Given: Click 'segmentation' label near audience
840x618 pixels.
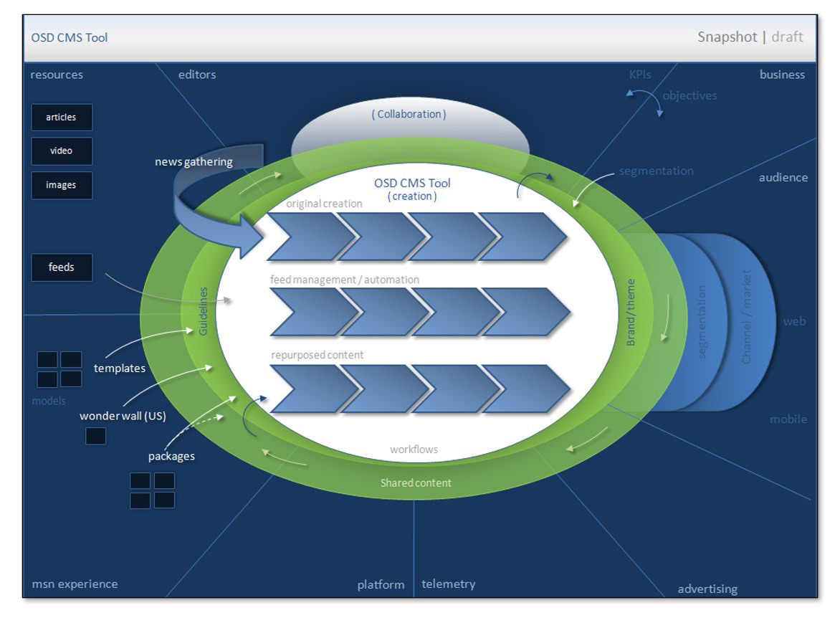Looking at the screenshot, I should (x=657, y=171).
